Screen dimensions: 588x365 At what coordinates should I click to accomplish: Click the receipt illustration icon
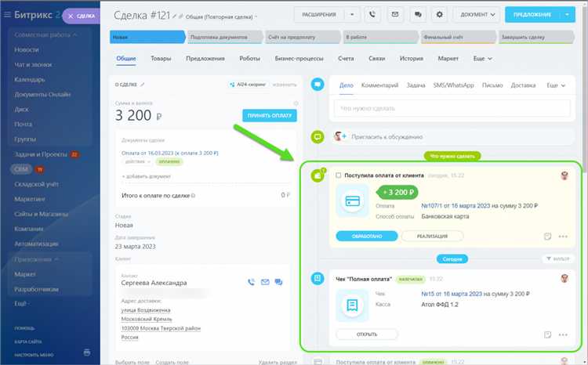tap(352, 305)
